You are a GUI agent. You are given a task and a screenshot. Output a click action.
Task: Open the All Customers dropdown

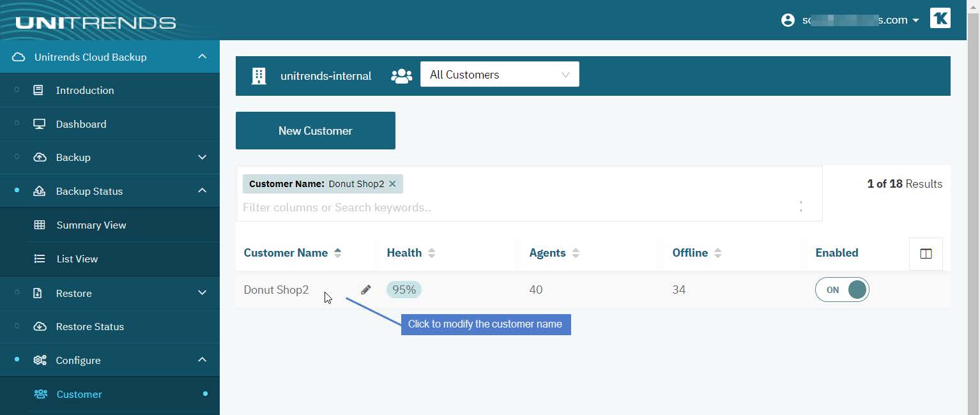point(500,74)
